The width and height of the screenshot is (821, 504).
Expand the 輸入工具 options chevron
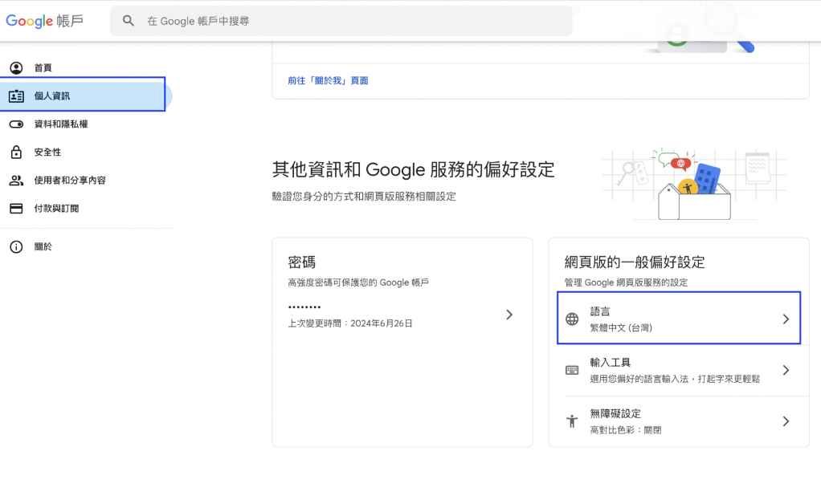(786, 369)
